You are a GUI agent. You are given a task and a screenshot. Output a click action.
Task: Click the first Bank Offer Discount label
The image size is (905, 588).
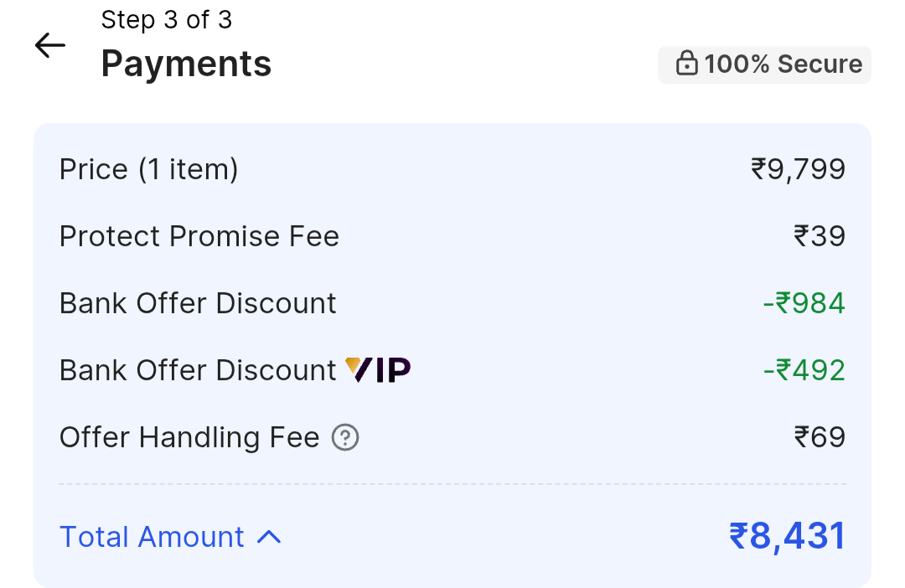coord(198,303)
